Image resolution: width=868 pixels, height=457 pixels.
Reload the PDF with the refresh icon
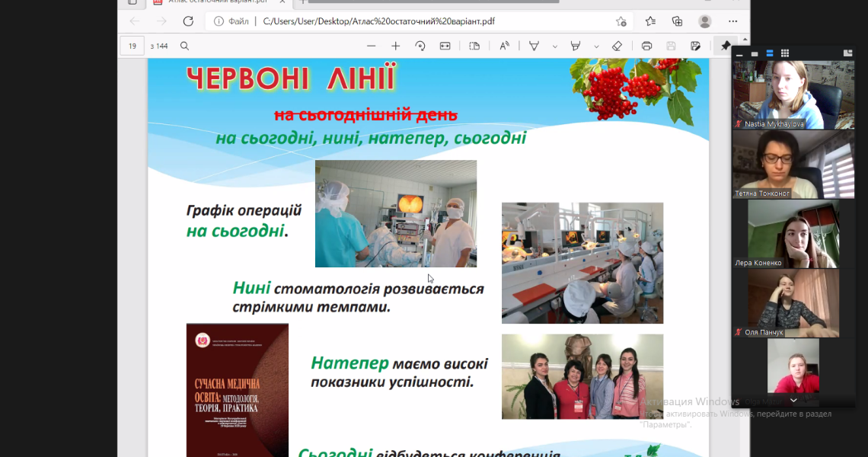[x=188, y=21]
